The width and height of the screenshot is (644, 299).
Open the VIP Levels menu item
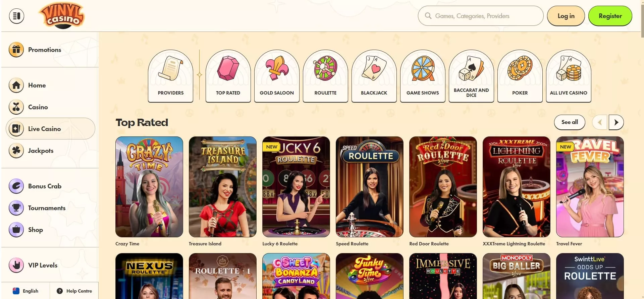pyautogui.click(x=50, y=265)
